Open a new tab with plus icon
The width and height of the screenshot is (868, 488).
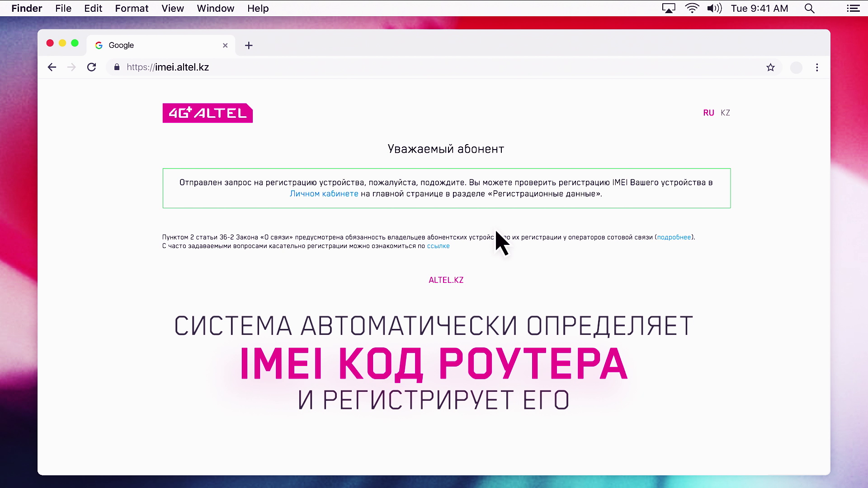coord(249,45)
